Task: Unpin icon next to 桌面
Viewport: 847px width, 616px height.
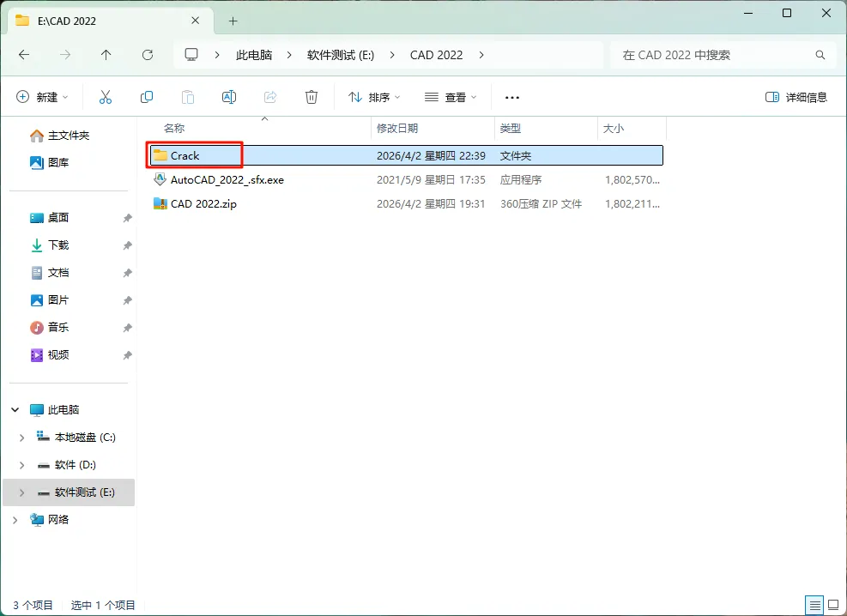Action: click(x=128, y=218)
